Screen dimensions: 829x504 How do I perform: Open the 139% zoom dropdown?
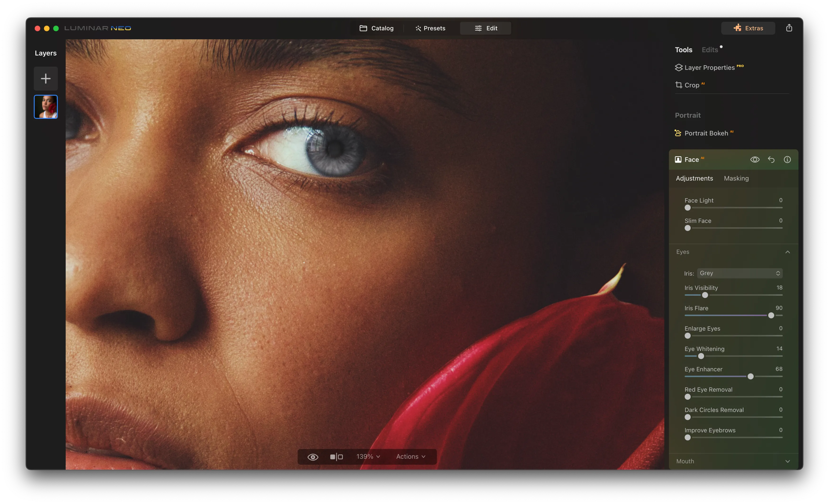[x=368, y=457]
